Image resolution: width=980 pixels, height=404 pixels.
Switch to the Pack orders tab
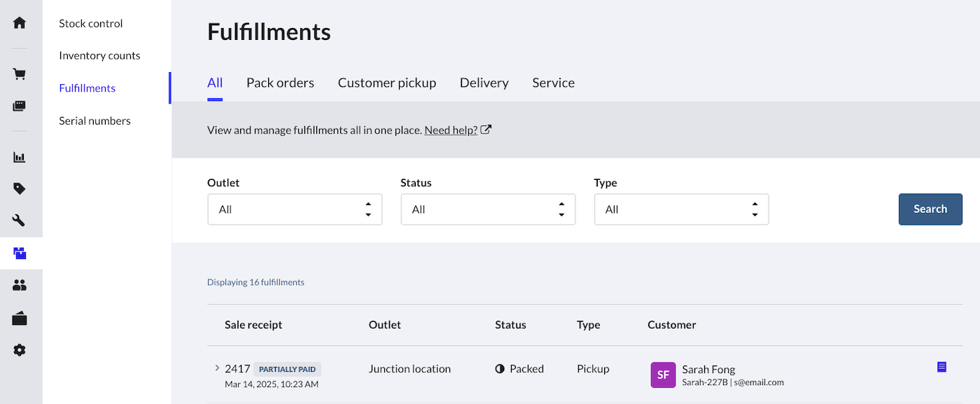coord(280,83)
